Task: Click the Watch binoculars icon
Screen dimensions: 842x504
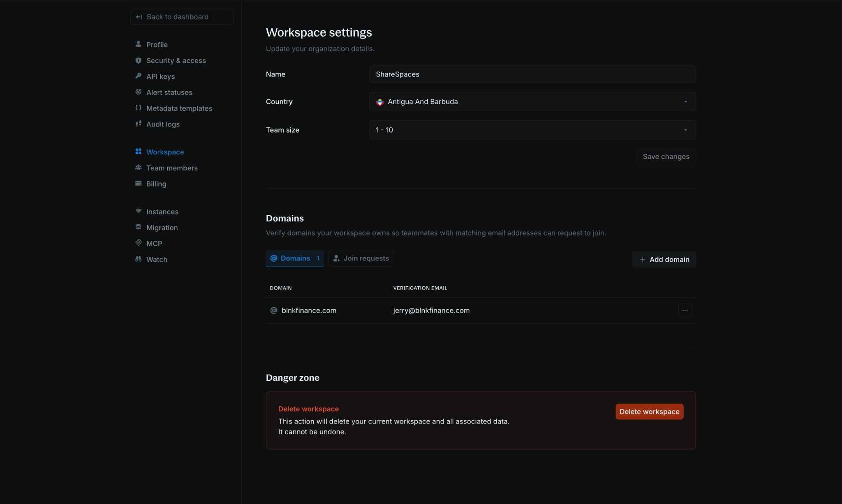Action: point(139,259)
